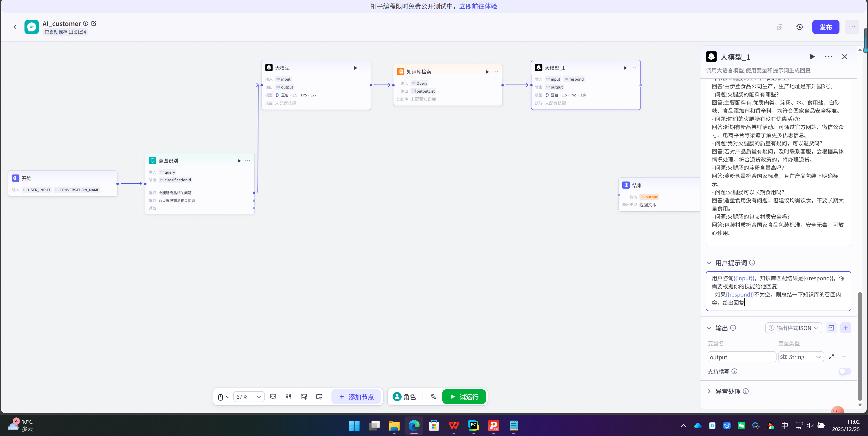This screenshot has width=868, height=436.
Task: Open the 输出格式JSON dropdown
Action: [794, 328]
